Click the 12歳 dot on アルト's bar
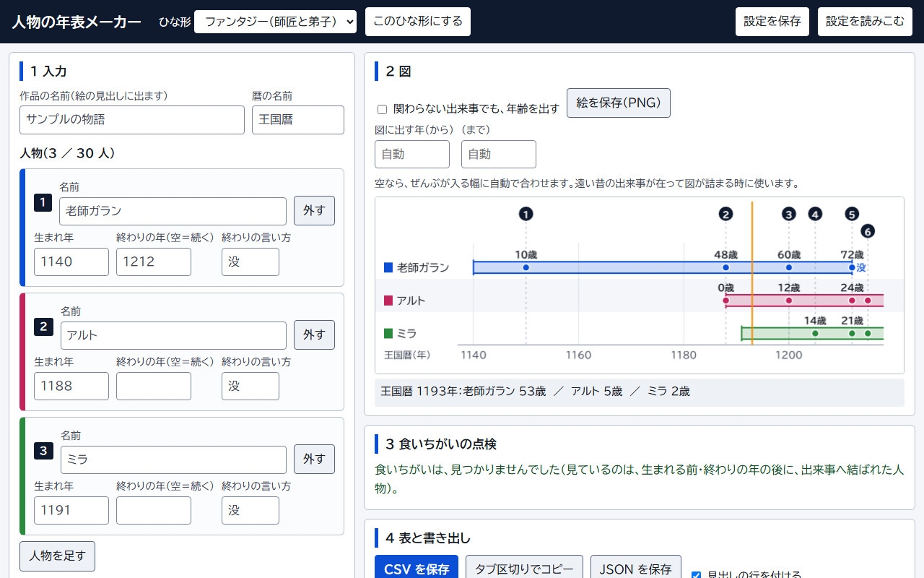This screenshot has height=578, width=924. click(789, 301)
